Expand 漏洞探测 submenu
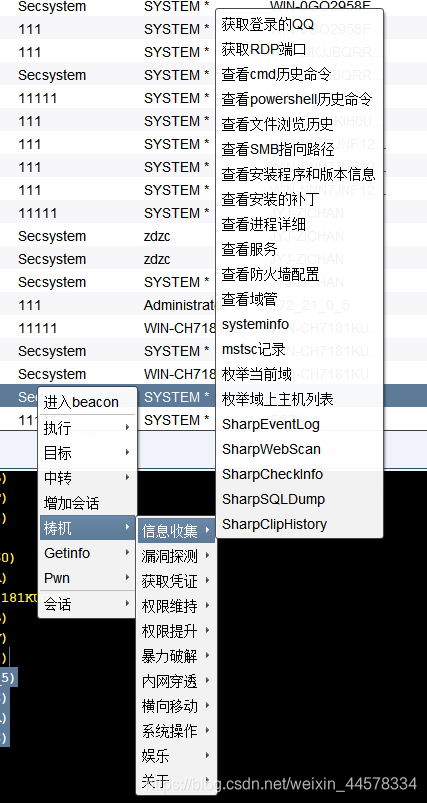Screen dimensions: 427x803 [176, 556]
